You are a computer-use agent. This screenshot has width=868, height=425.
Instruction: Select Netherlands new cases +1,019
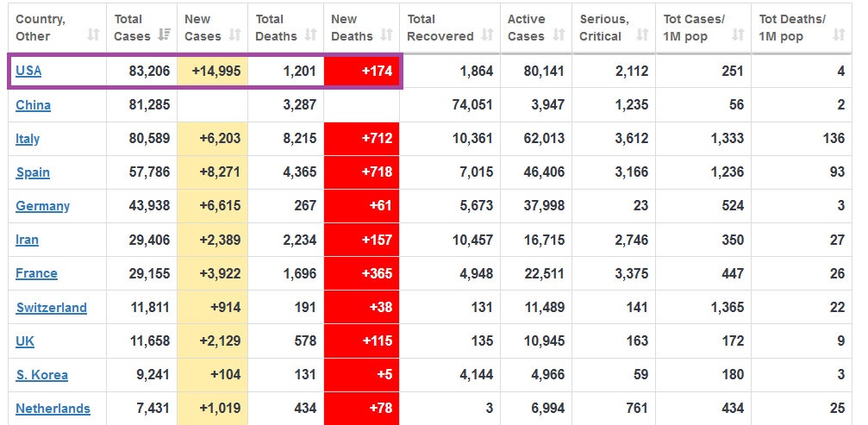point(221,409)
